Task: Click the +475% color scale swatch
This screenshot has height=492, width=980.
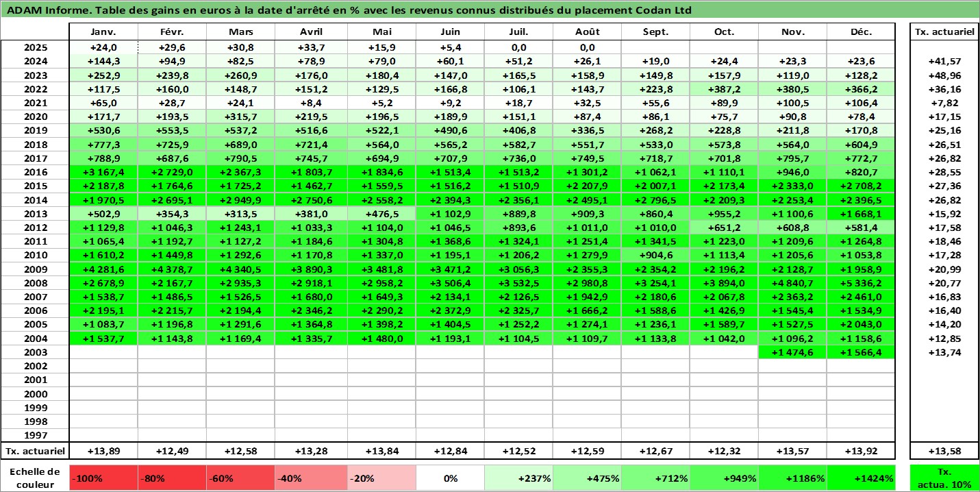Action: pyautogui.click(x=588, y=478)
